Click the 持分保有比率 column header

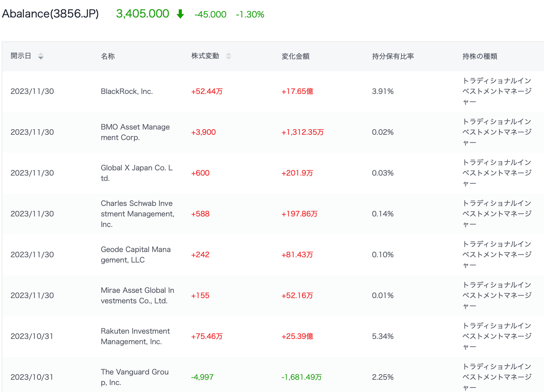click(x=393, y=56)
